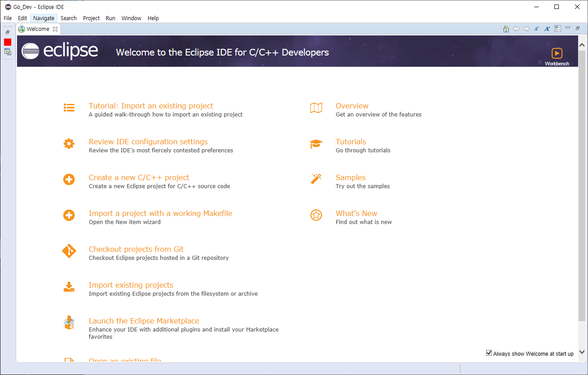The height and width of the screenshot is (375, 588).
Task: Open Tutorial: Import an existing project link
Action: (151, 106)
